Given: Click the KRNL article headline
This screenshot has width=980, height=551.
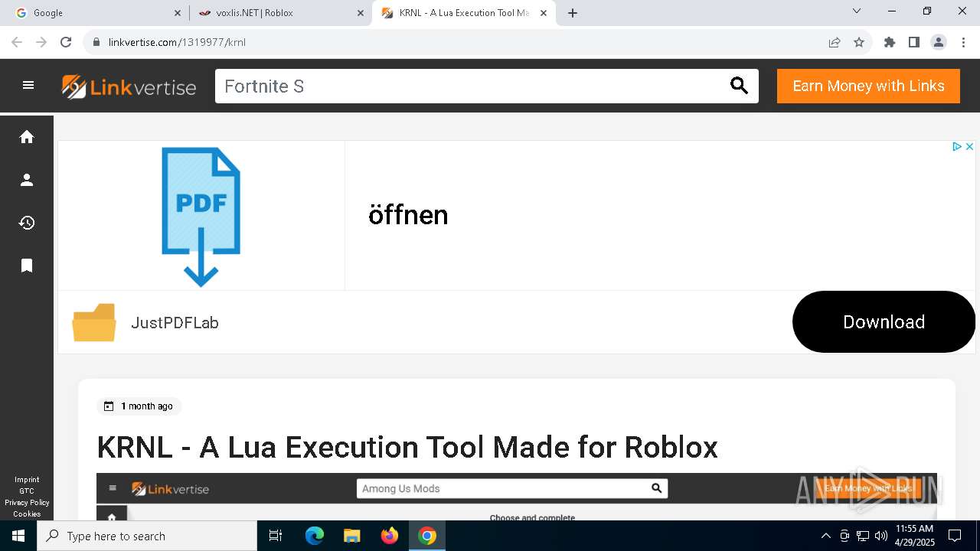Looking at the screenshot, I should [x=407, y=447].
